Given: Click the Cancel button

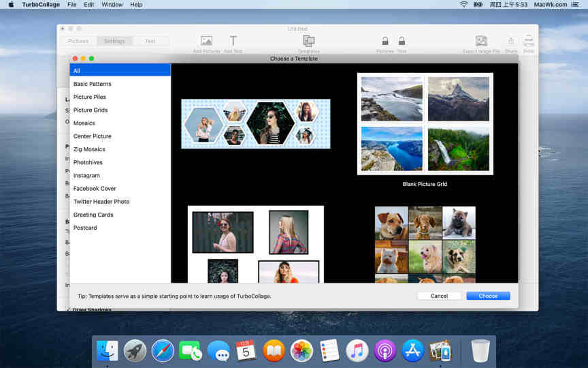Looking at the screenshot, I should (439, 296).
